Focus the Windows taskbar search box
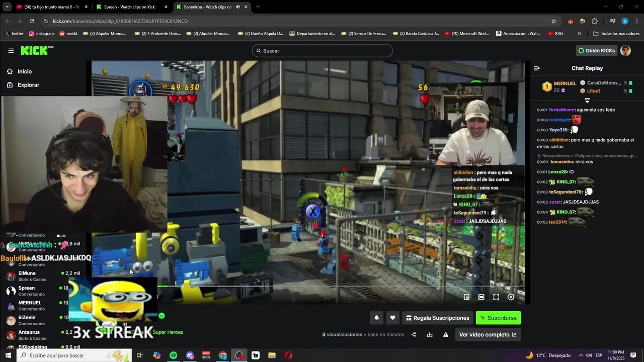 (x=74, y=355)
